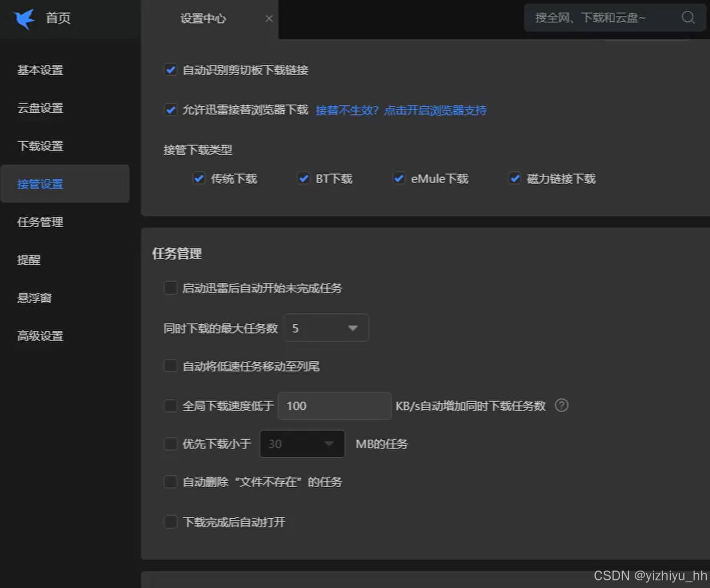Image resolution: width=710 pixels, height=588 pixels.
Task: Toggle 自动识别剪切板下载链接 checkbox
Action: pyautogui.click(x=171, y=70)
